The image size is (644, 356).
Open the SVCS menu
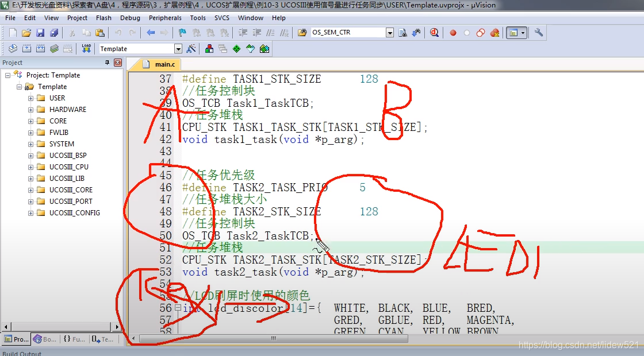coord(222,18)
